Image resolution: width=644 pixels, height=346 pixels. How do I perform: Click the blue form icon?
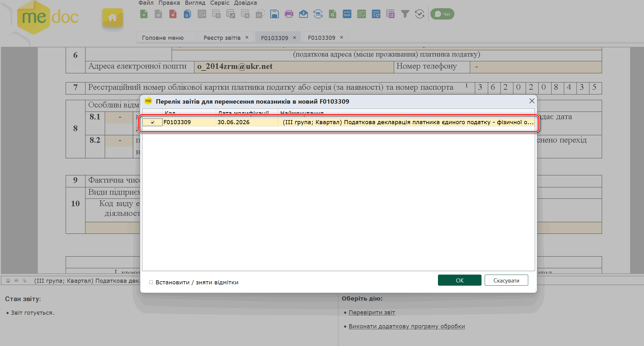347,14
